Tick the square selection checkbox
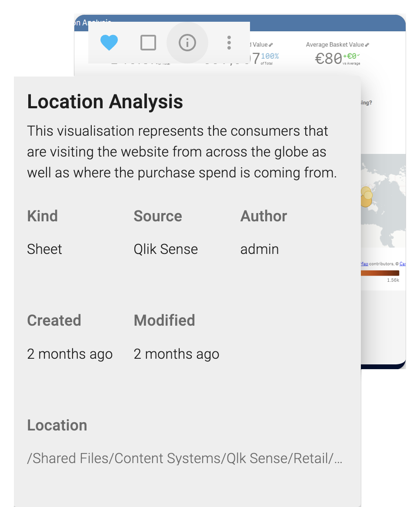Screen dimensions: 420x507 pyautogui.click(x=148, y=43)
